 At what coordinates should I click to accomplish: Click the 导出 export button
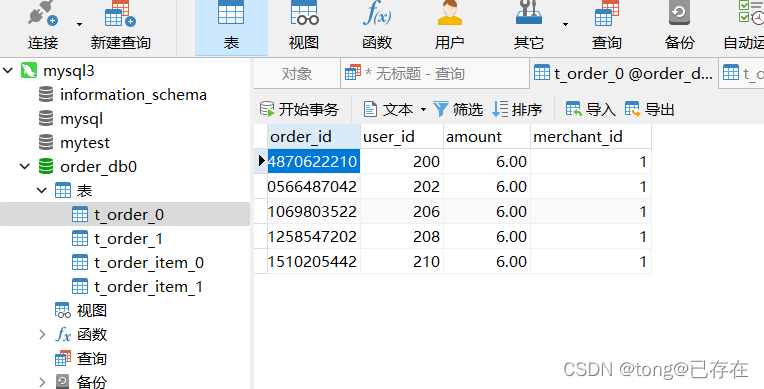tap(649, 110)
